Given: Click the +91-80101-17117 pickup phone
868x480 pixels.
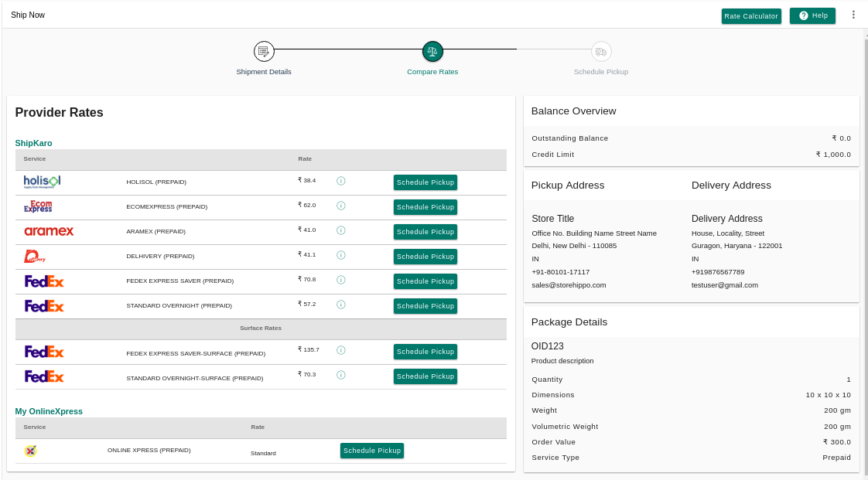Looking at the screenshot, I should 561,272.
